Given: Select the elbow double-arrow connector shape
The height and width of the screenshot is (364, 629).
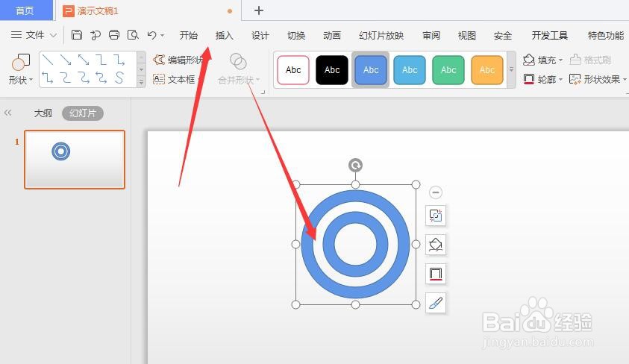Looking at the screenshot, I should tap(48, 77).
